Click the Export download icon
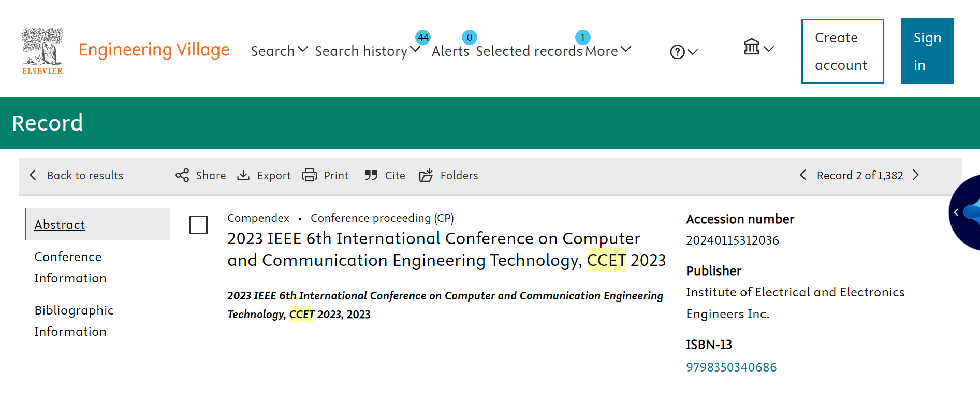Viewport: 980px width, 400px height. [x=243, y=175]
